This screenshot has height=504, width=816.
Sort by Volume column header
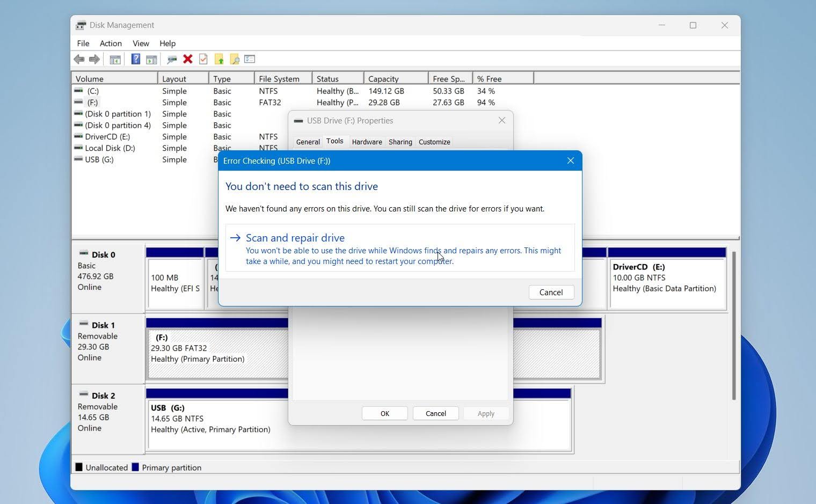115,79
